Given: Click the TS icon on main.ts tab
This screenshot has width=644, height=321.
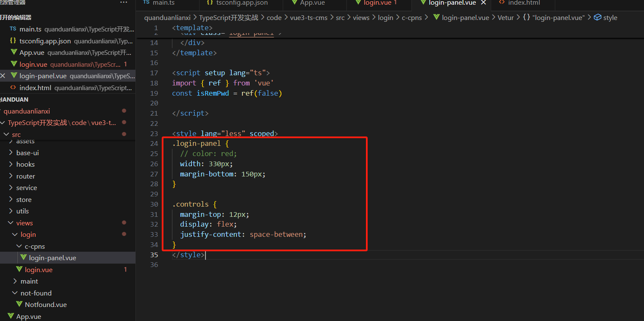Looking at the screenshot, I should [146, 3].
